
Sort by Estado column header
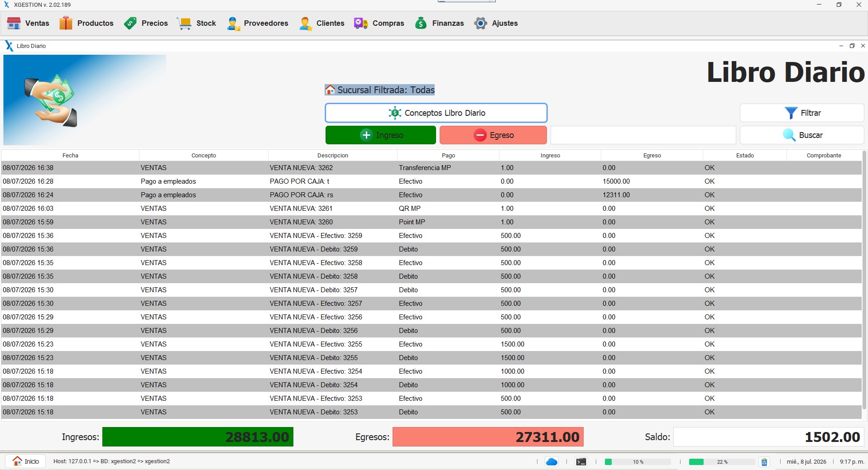coord(745,155)
